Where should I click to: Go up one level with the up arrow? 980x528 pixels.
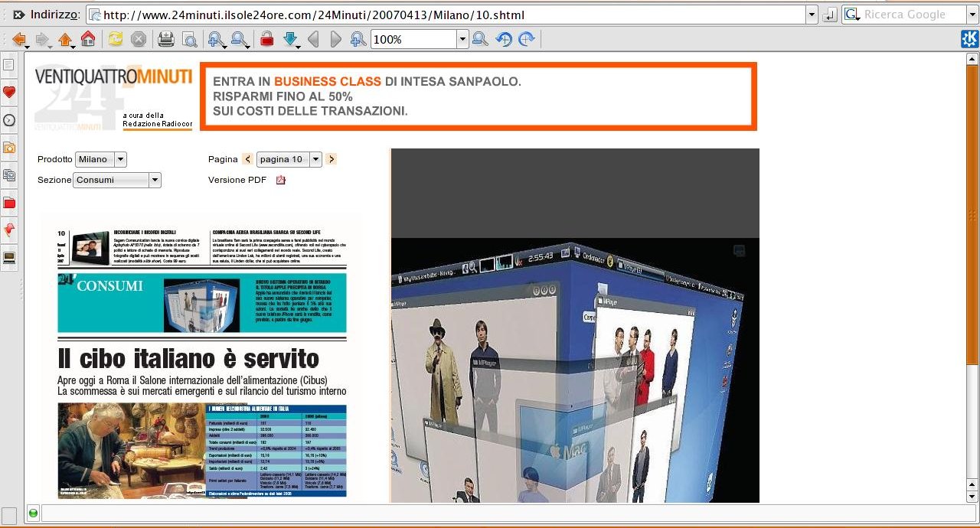point(65,39)
